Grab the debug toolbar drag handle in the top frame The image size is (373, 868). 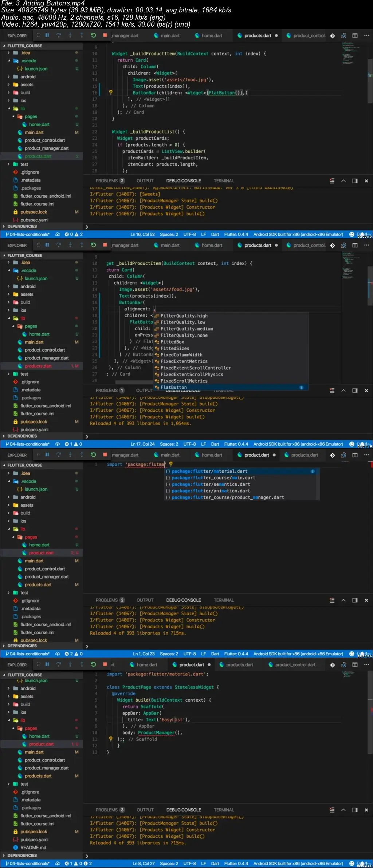click(38, 35)
